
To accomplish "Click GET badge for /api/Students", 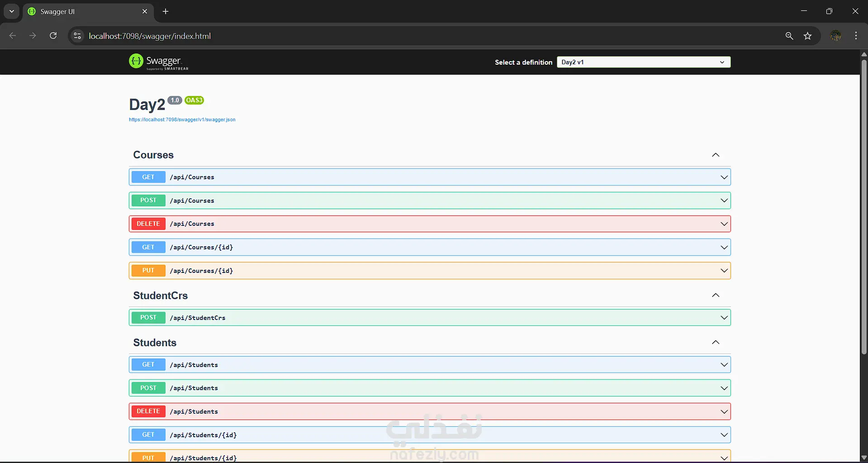I will tap(148, 365).
